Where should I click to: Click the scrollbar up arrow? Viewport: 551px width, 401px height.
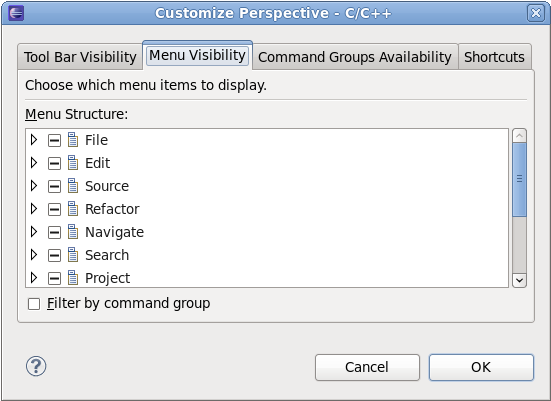coord(519,136)
